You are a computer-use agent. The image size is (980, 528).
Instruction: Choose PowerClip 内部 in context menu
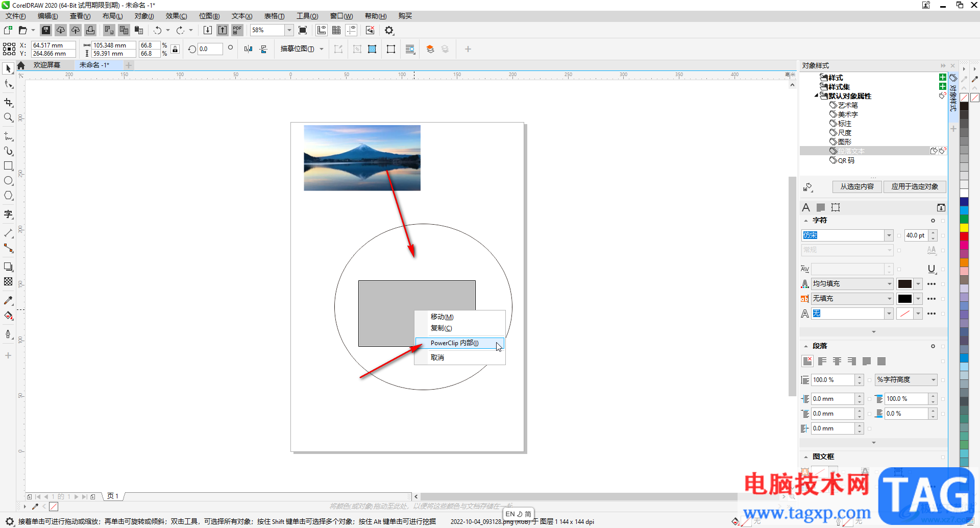tap(459, 343)
